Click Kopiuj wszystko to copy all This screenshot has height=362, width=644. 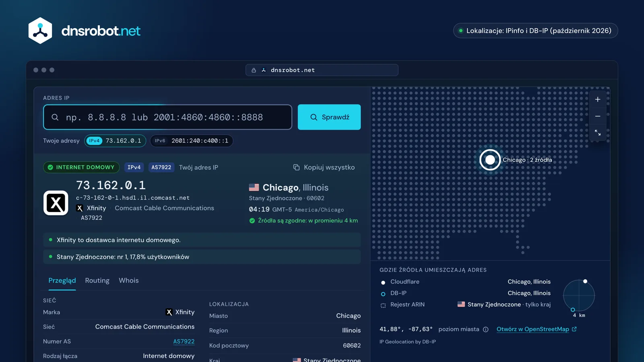pyautogui.click(x=324, y=167)
